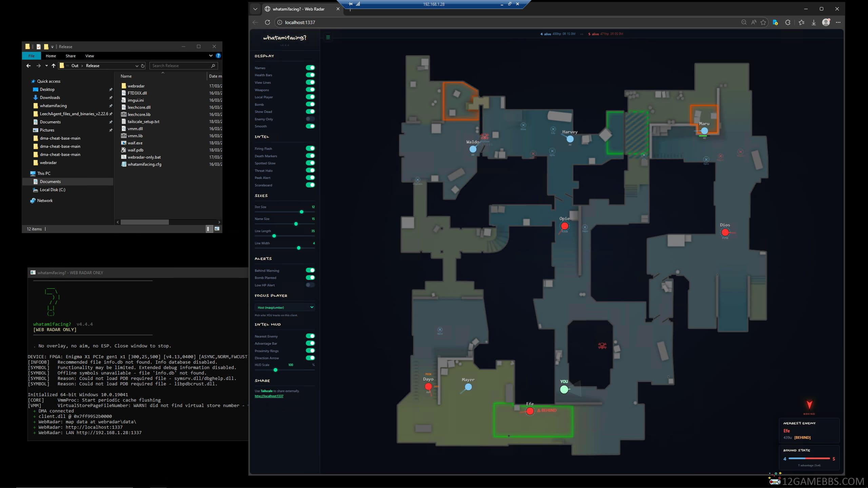868x488 pixels.
Task: Click the pin icon on remote session bar
Action: tap(351, 4)
